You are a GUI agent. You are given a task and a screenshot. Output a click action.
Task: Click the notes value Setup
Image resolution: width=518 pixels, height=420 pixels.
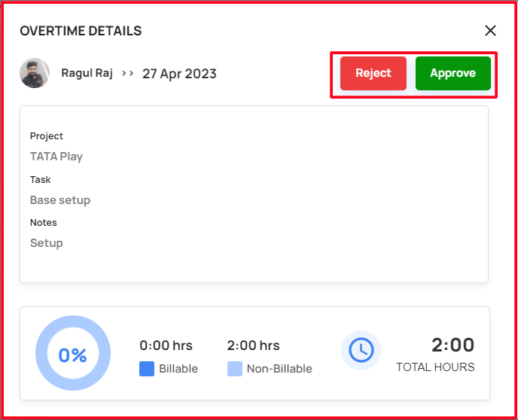[x=46, y=243]
